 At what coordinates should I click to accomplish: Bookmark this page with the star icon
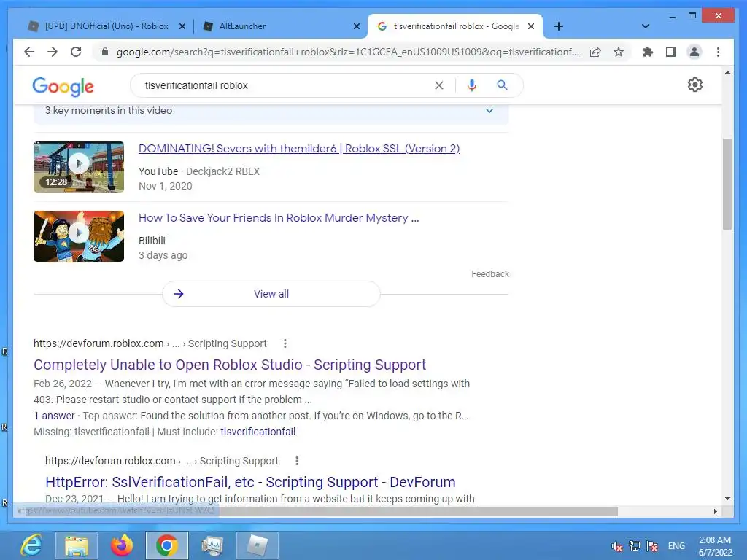pos(619,52)
